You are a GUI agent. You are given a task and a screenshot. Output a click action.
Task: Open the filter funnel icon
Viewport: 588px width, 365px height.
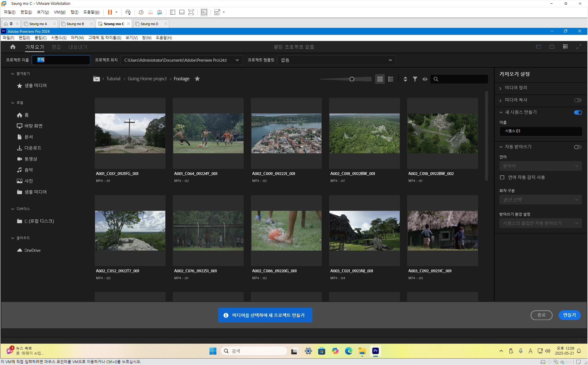point(415,79)
